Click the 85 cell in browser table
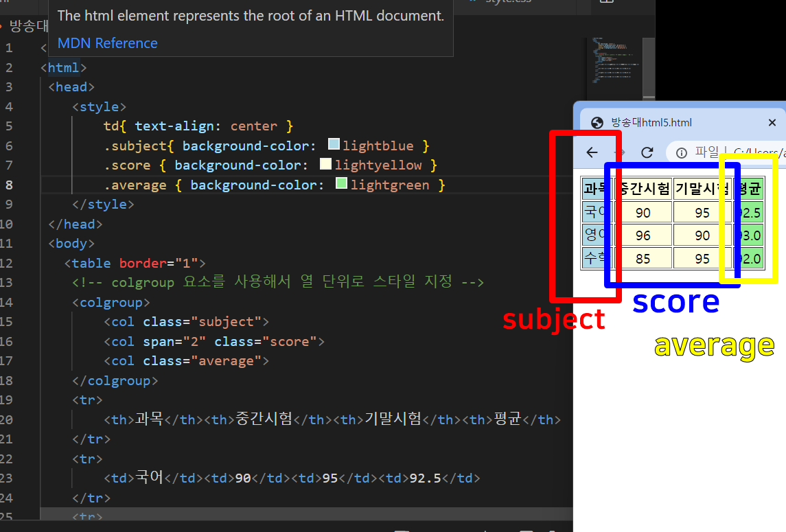The image size is (786, 532). click(643, 259)
